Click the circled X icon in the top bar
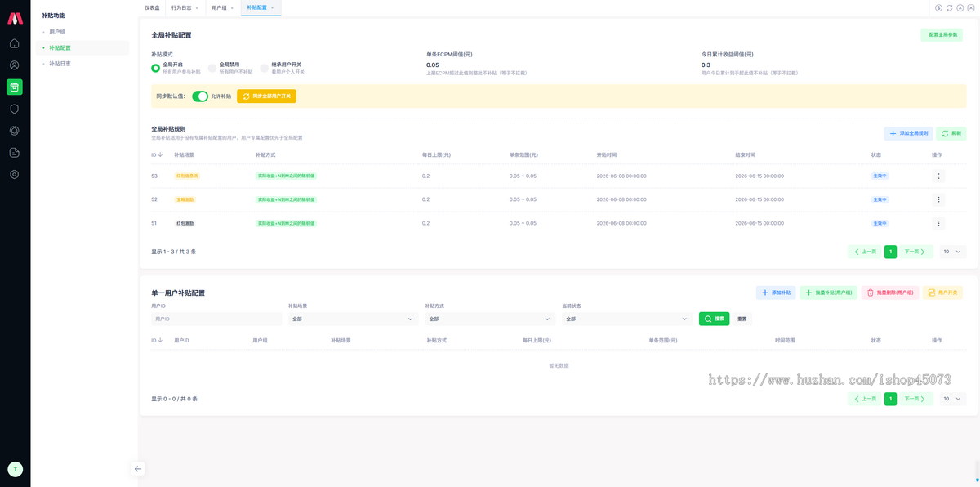Image resolution: width=980 pixels, height=487 pixels. point(960,7)
